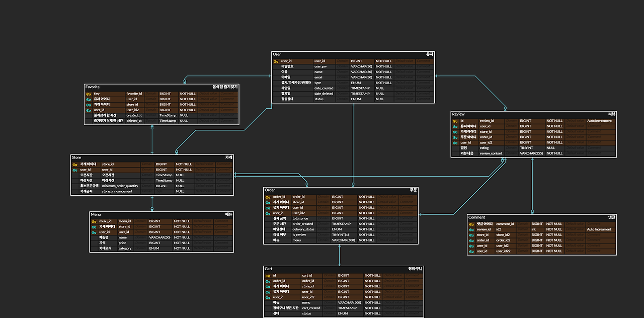
Task: Select the Menu table title
Action: (96, 214)
